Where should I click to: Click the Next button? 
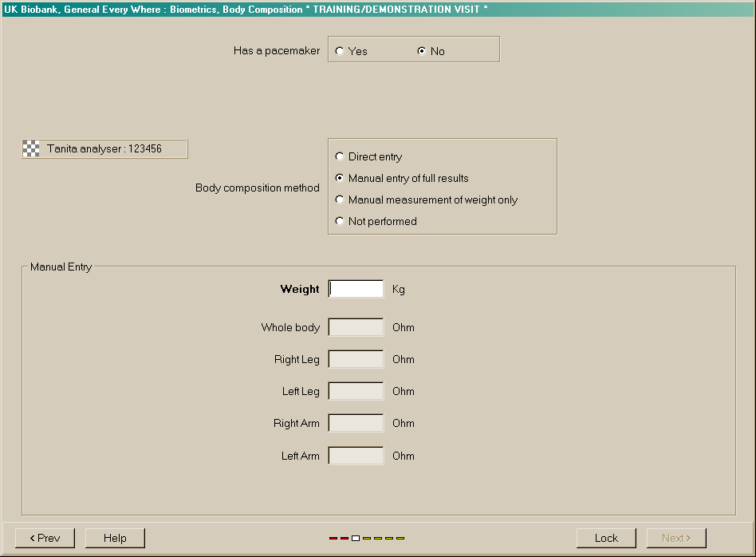pyautogui.click(x=676, y=538)
